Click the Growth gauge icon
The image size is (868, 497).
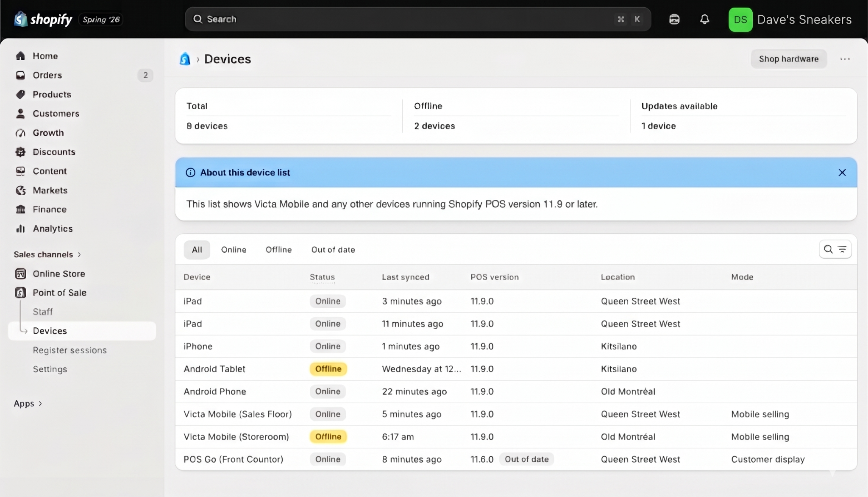pos(20,133)
